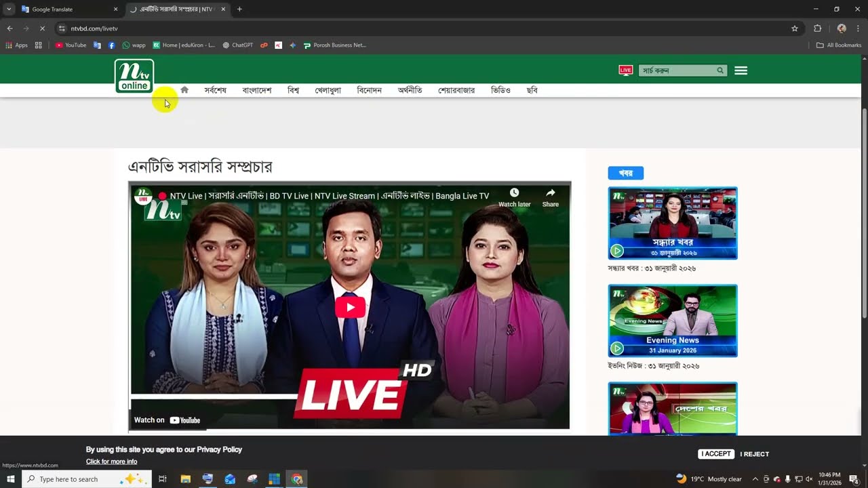Open File Explorer from the taskbar
868x488 pixels.
(x=185, y=479)
